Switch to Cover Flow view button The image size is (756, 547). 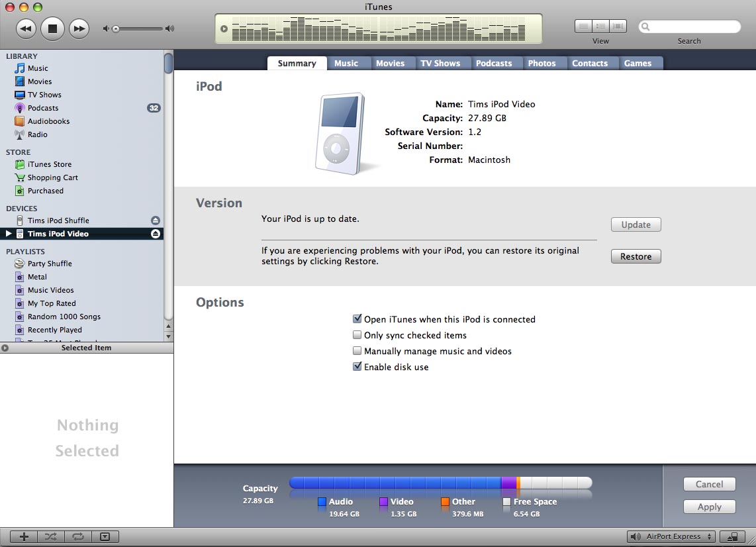pos(618,26)
